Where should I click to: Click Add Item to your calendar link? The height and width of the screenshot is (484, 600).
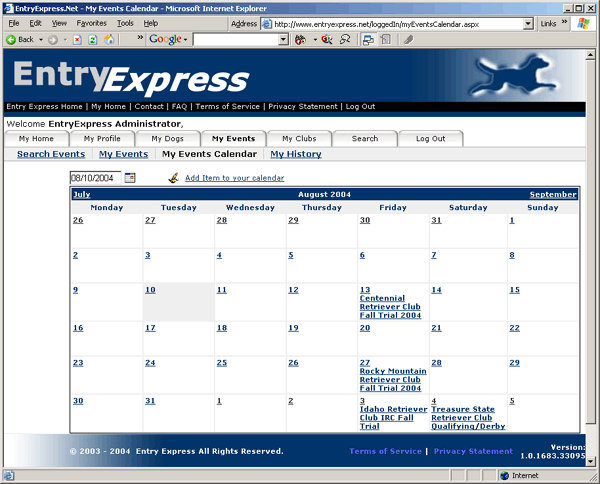(x=234, y=178)
